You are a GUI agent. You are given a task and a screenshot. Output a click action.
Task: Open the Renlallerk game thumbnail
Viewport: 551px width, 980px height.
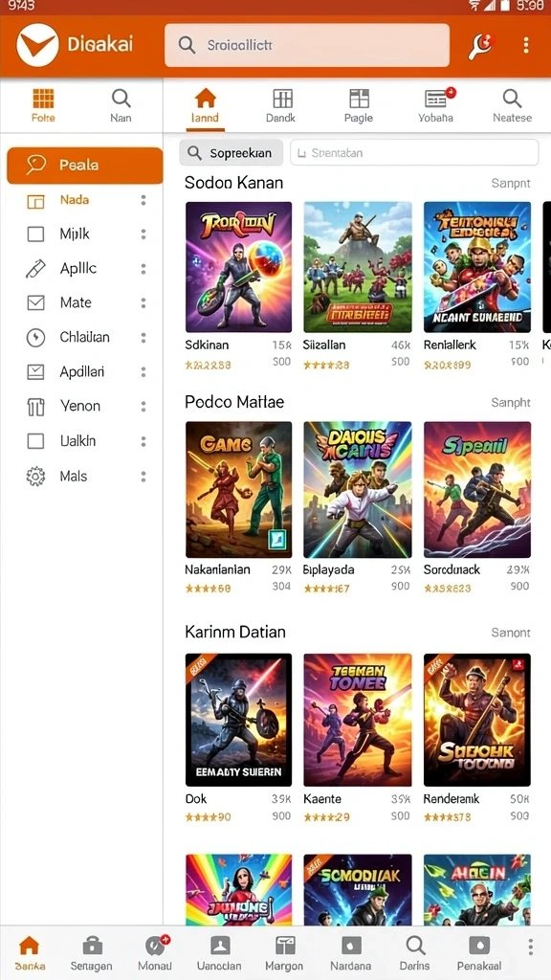pos(477,267)
